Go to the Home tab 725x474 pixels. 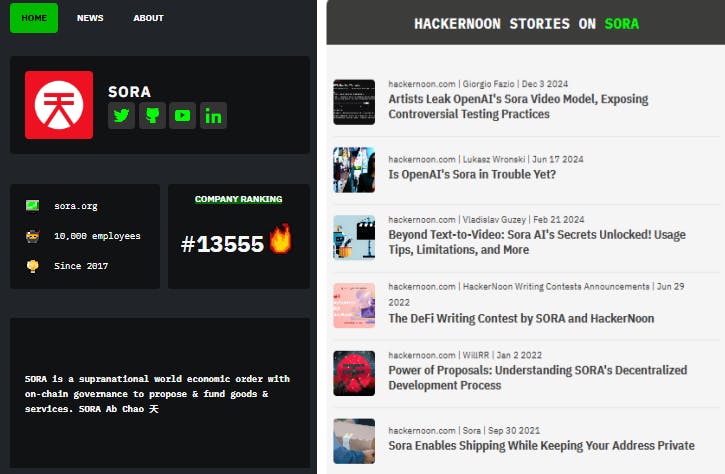coord(34,18)
